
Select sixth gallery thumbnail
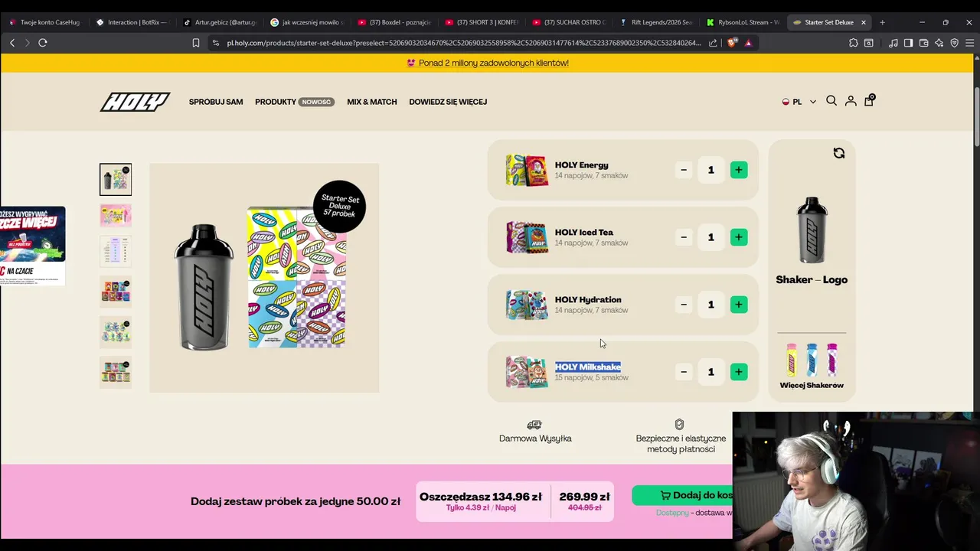click(x=116, y=372)
